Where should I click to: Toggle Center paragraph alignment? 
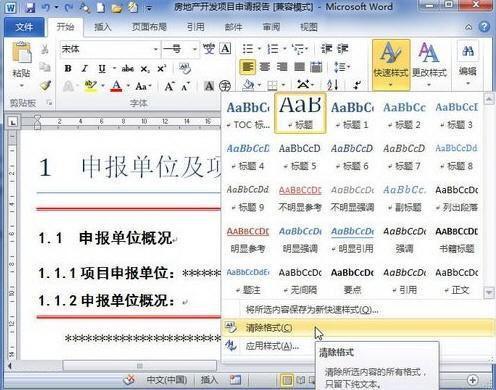coord(265,67)
